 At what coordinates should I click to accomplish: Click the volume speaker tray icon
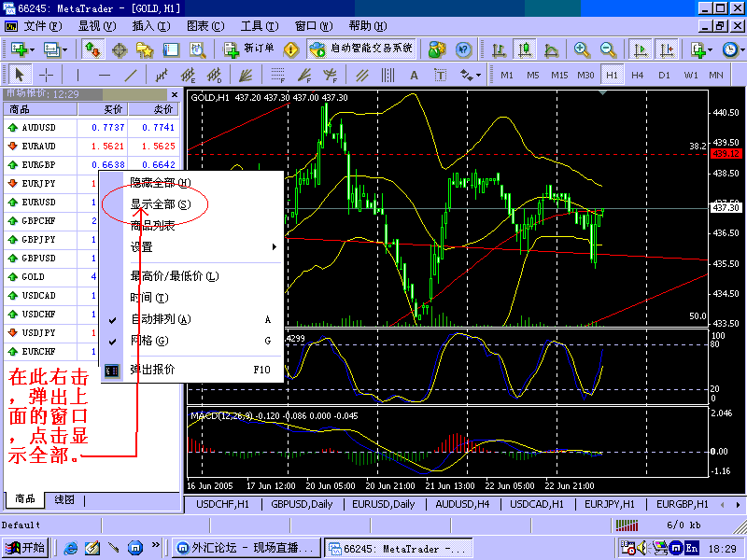click(642, 549)
